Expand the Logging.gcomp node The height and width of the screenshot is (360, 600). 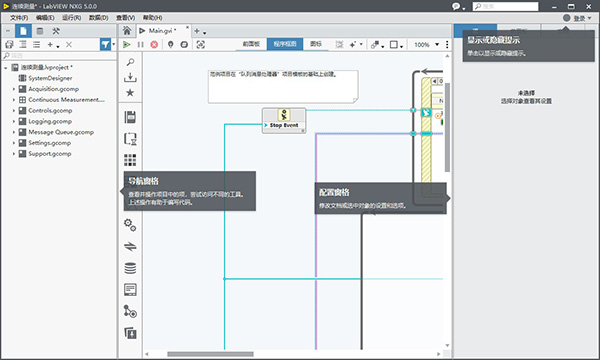[14, 121]
